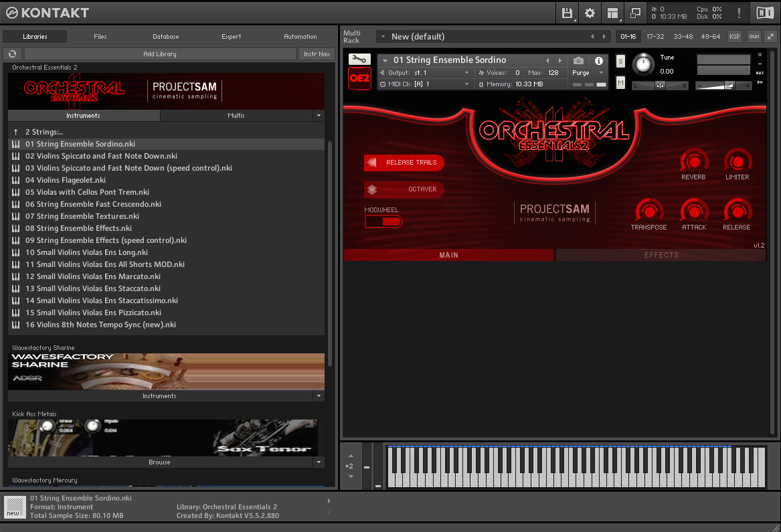Click keyboard octave shift down arrow

coord(351,476)
